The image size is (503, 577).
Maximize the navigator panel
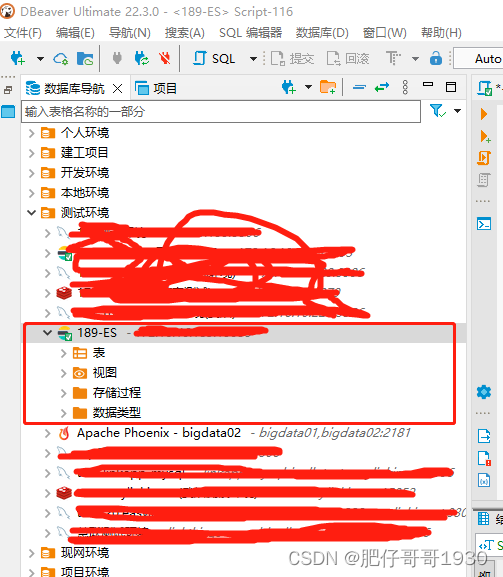click(451, 87)
